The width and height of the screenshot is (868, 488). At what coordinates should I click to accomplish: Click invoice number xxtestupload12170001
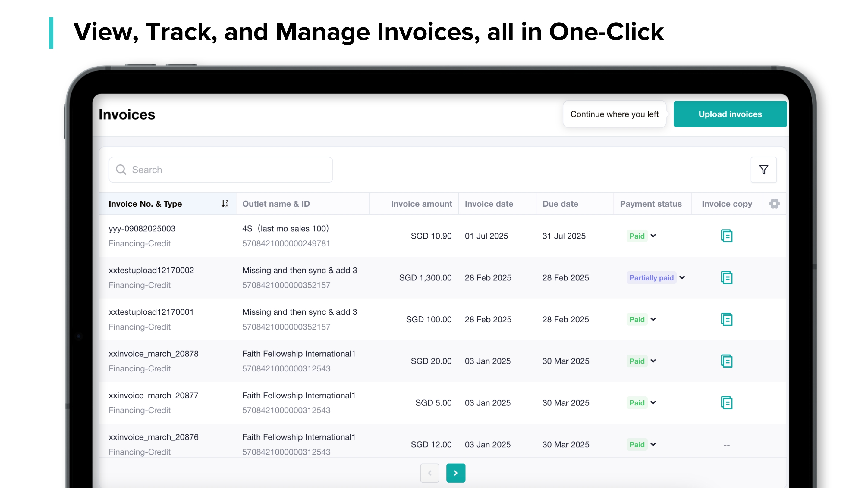[151, 312]
